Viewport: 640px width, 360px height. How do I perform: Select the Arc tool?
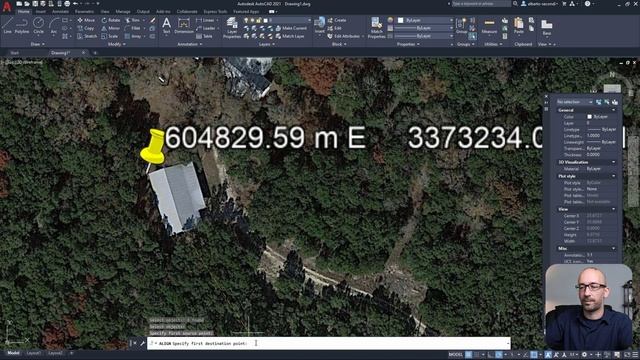coord(53,25)
